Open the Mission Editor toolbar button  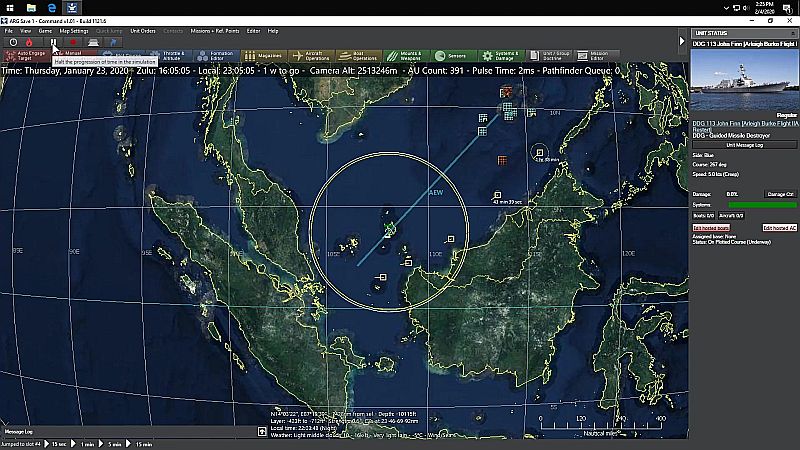point(595,56)
